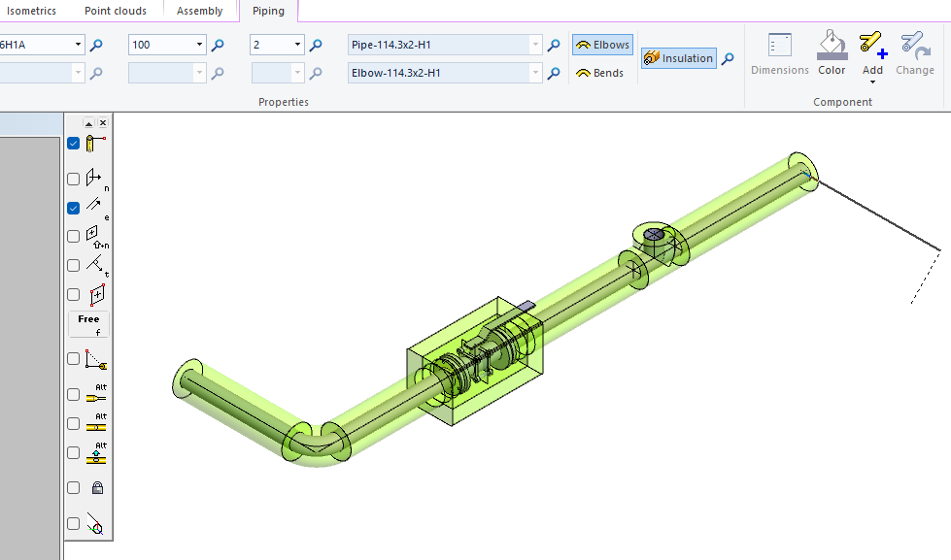Toggle the Elbows button
This screenshot has height=560, width=951.
pos(602,44)
